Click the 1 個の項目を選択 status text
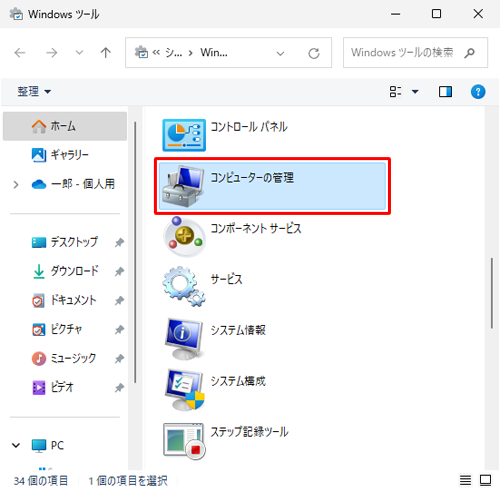The image size is (500, 492). click(x=128, y=481)
